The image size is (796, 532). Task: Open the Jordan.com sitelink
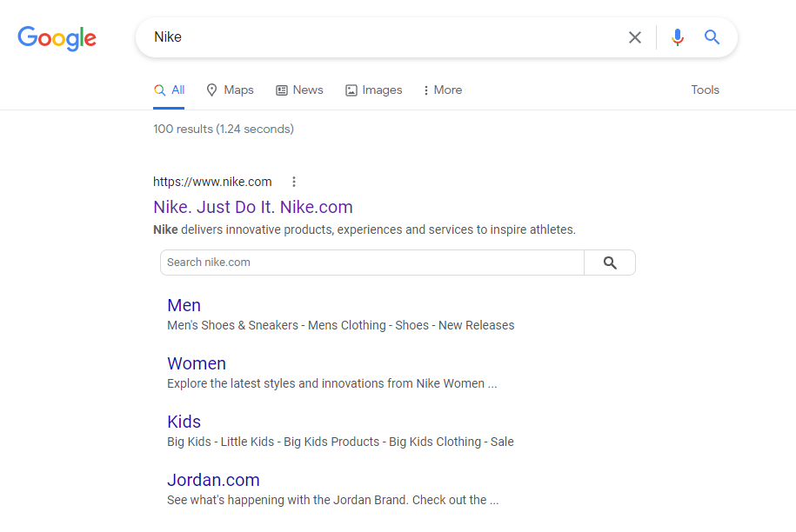[x=213, y=480]
